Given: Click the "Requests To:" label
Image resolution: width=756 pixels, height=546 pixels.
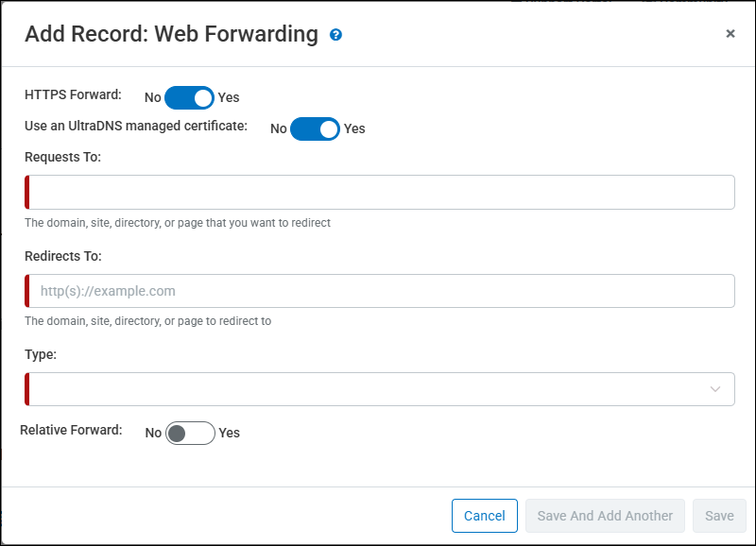Looking at the screenshot, I should click(62, 157).
